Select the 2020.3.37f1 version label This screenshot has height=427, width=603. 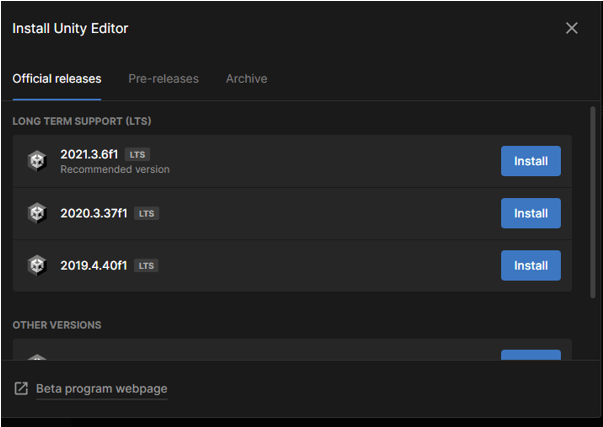pos(94,213)
